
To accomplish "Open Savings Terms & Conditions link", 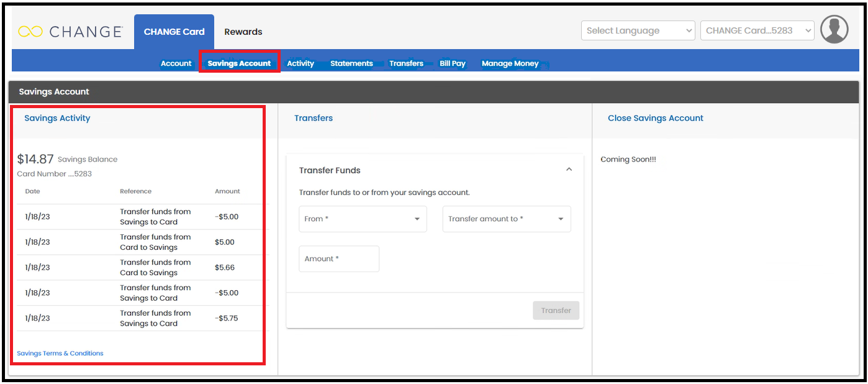I will (x=60, y=354).
